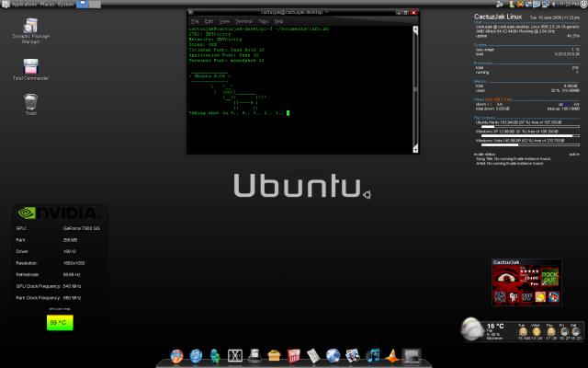588x368 pixels.
Task: Click the NVIDIA logo on GPU widget
Action: pyautogui.click(x=59, y=213)
